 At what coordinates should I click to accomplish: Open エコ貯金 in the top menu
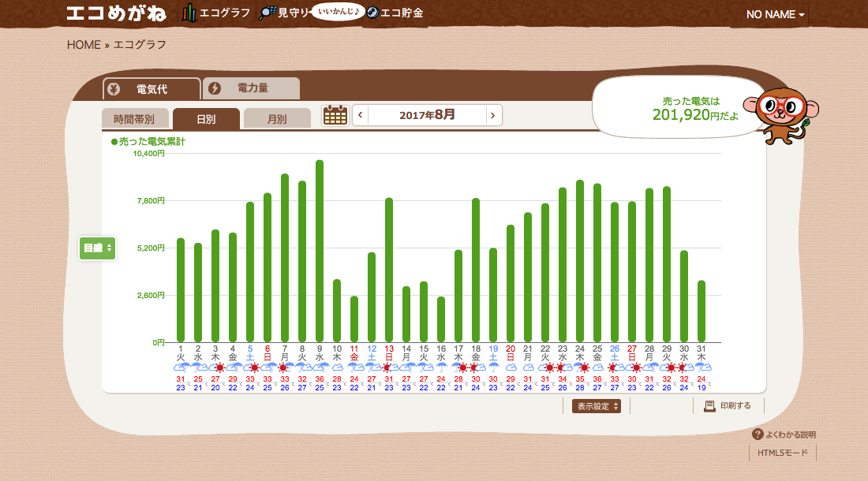(402, 13)
